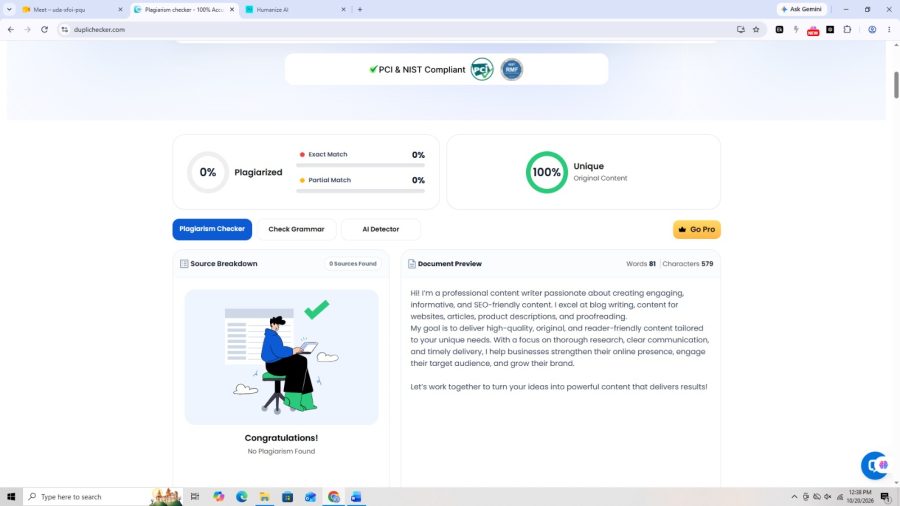Reload the duplichecker page
Viewport: 900px width, 506px height.
click(44, 29)
